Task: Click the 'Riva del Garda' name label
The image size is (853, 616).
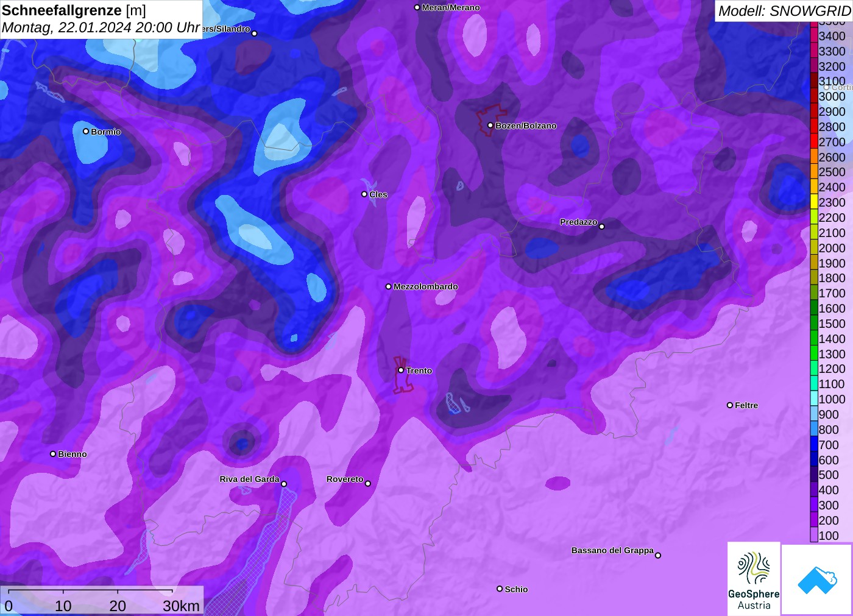Action: coord(249,479)
